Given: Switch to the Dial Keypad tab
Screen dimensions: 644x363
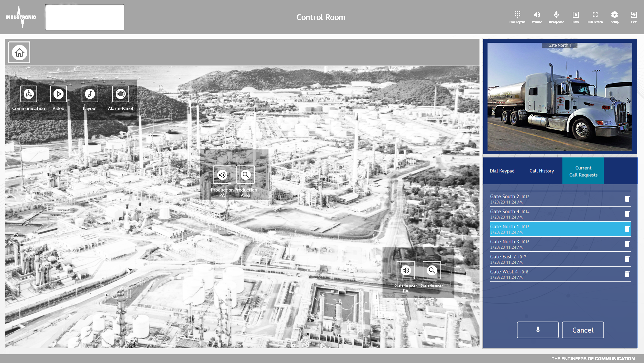Looking at the screenshot, I should click(502, 171).
